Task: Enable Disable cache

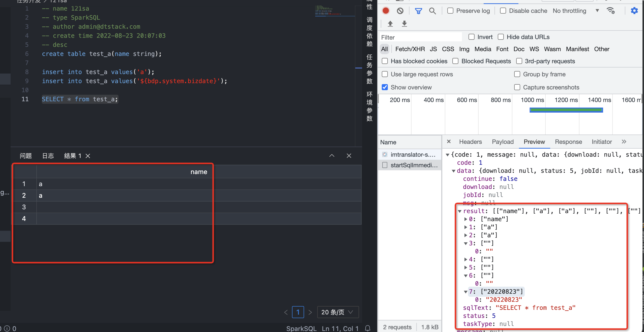Action: (503, 11)
